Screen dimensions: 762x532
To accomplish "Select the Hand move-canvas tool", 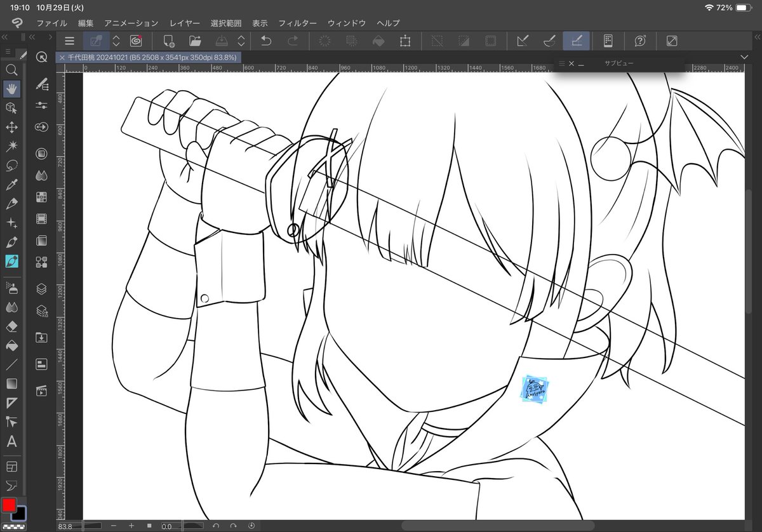I will coord(11,89).
